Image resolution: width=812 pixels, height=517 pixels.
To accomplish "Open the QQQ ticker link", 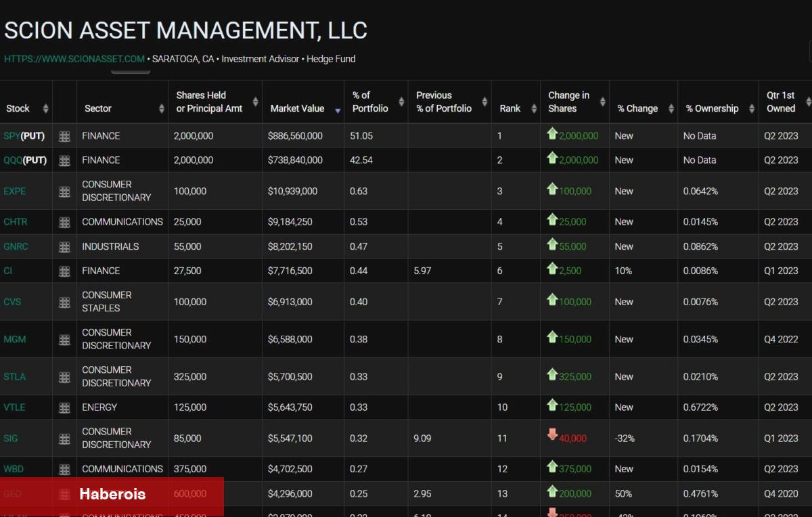I will coord(14,160).
